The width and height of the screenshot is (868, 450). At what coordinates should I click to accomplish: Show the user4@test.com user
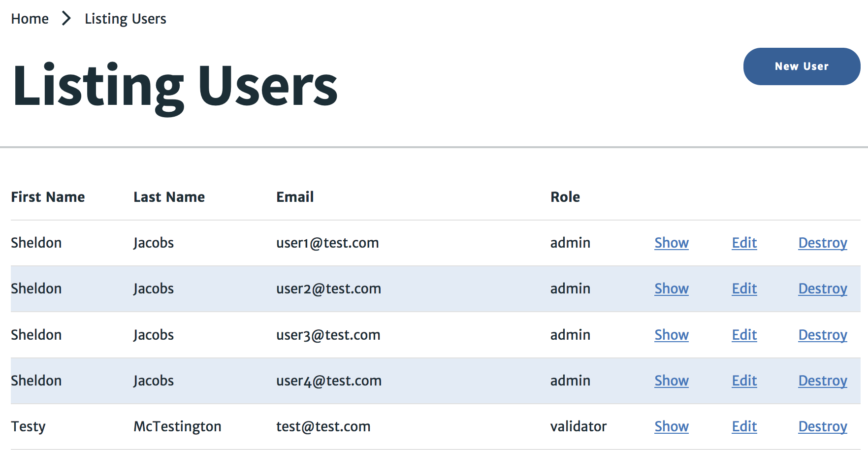(671, 381)
